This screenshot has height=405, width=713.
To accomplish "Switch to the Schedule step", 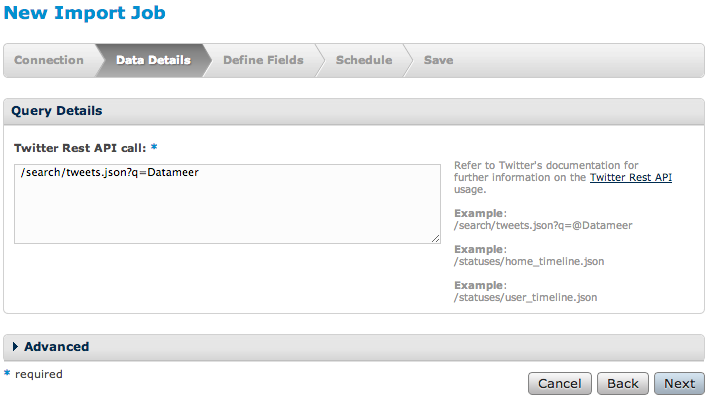I will (364, 60).
